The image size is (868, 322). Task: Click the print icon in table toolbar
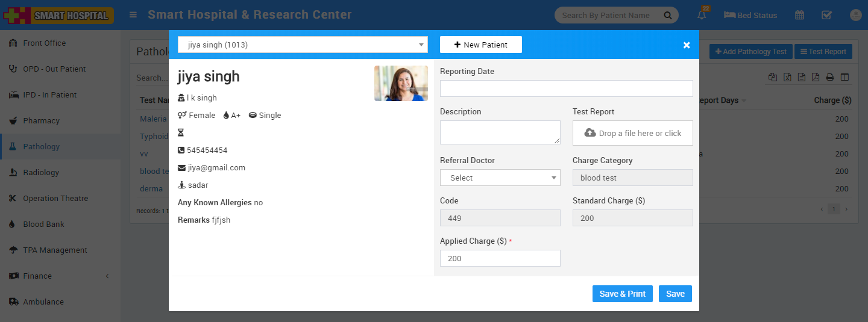(830, 77)
